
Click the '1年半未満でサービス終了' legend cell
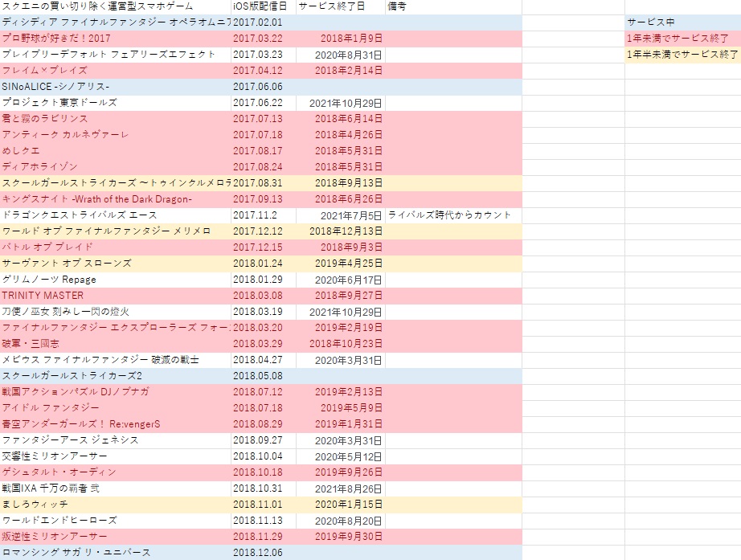pyautogui.click(x=683, y=55)
